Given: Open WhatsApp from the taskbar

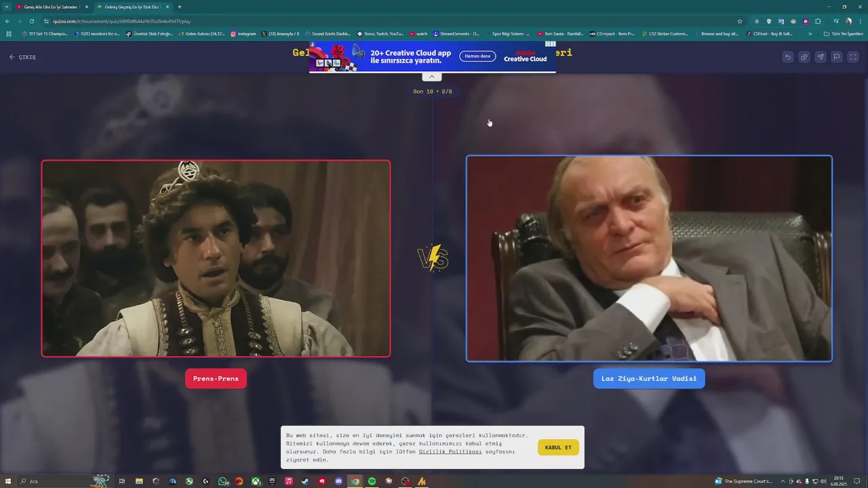Looking at the screenshot, I should pyautogui.click(x=223, y=481).
